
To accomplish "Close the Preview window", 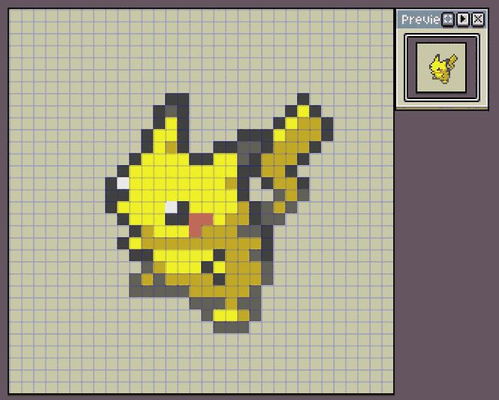I will coord(478,19).
